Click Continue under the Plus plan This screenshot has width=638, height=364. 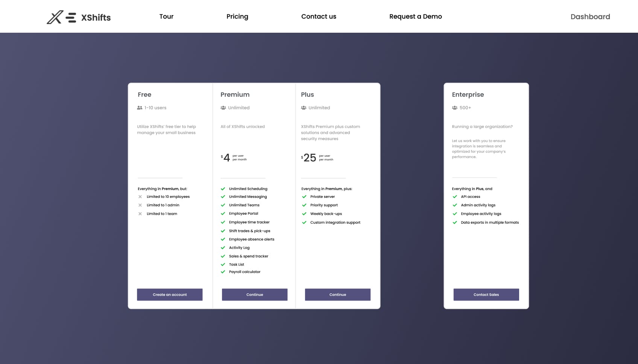[x=338, y=294]
